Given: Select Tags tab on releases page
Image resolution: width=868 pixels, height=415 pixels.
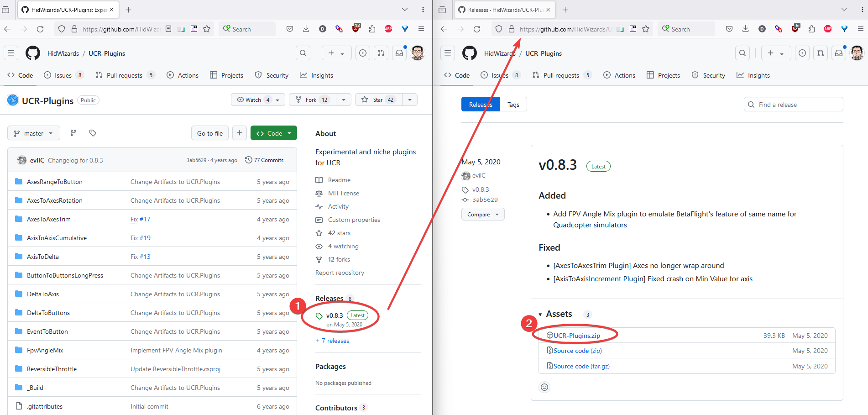Looking at the screenshot, I should [x=513, y=105].
